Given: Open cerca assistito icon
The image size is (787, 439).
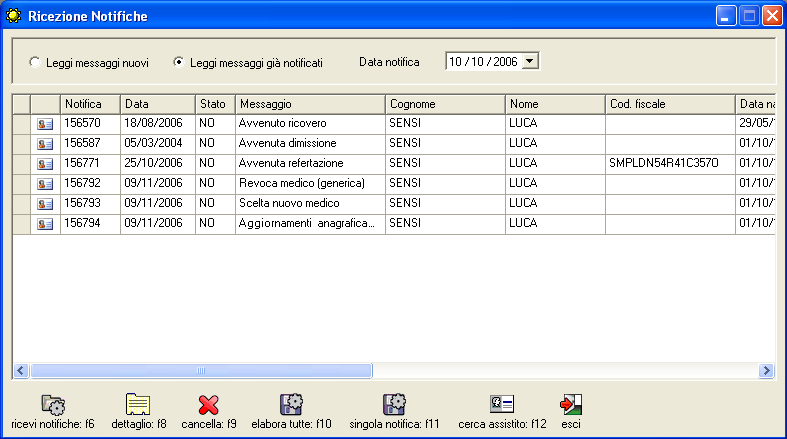Looking at the screenshot, I should [501, 404].
